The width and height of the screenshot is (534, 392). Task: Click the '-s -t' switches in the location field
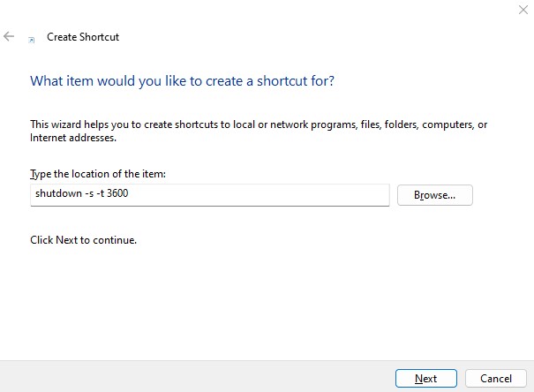click(x=94, y=193)
